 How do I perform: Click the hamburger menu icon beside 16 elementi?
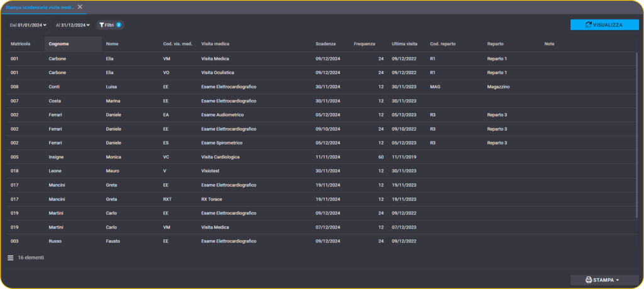coord(11,258)
